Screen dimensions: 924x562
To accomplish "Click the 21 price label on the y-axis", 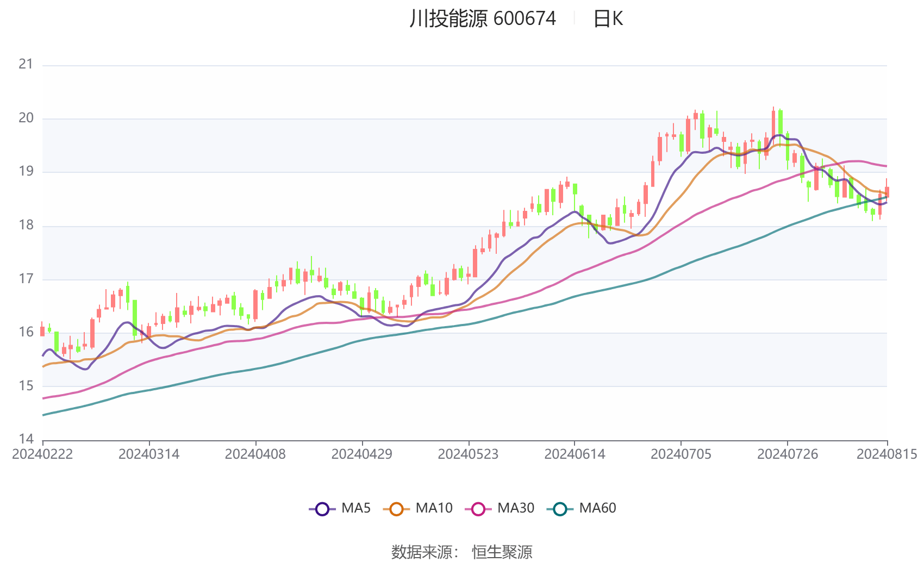I will coord(26,64).
